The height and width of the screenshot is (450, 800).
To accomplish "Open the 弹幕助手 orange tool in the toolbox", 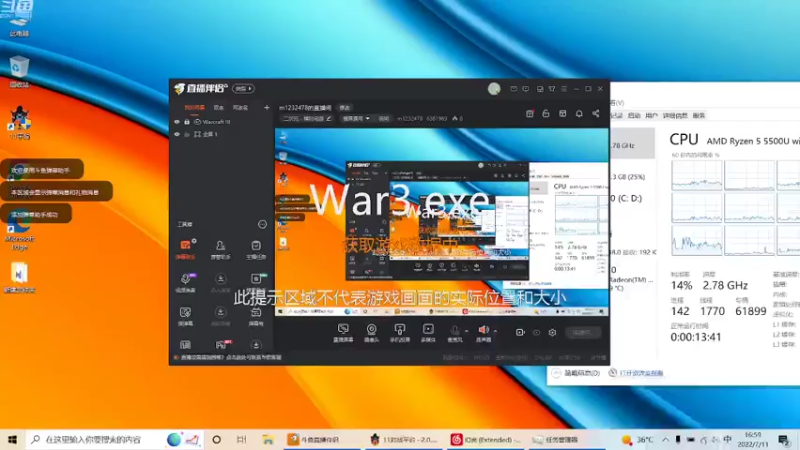I will click(185, 249).
